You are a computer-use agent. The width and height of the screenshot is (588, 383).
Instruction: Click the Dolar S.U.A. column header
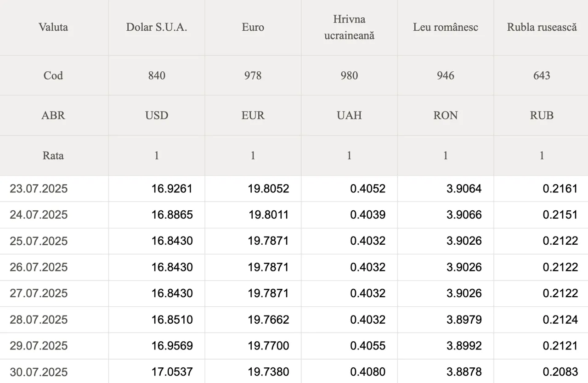(x=157, y=27)
